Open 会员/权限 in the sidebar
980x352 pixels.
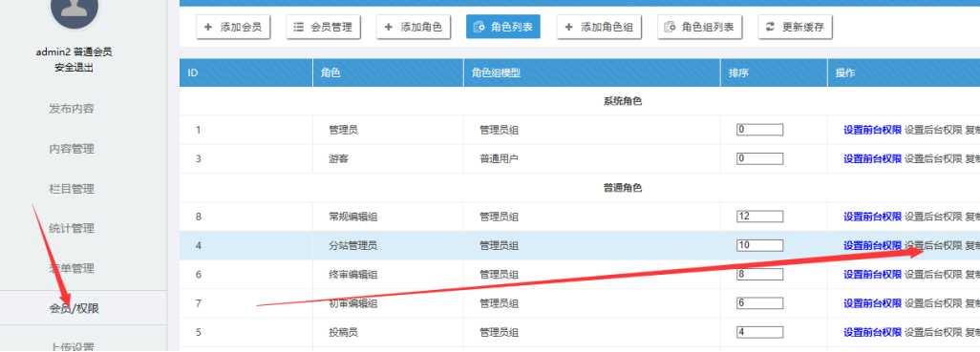point(75,308)
